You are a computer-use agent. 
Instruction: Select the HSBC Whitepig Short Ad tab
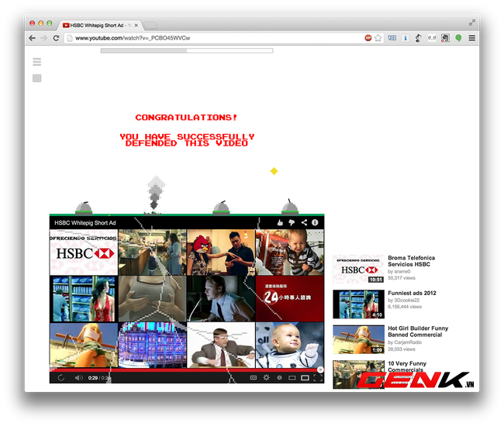point(100,25)
